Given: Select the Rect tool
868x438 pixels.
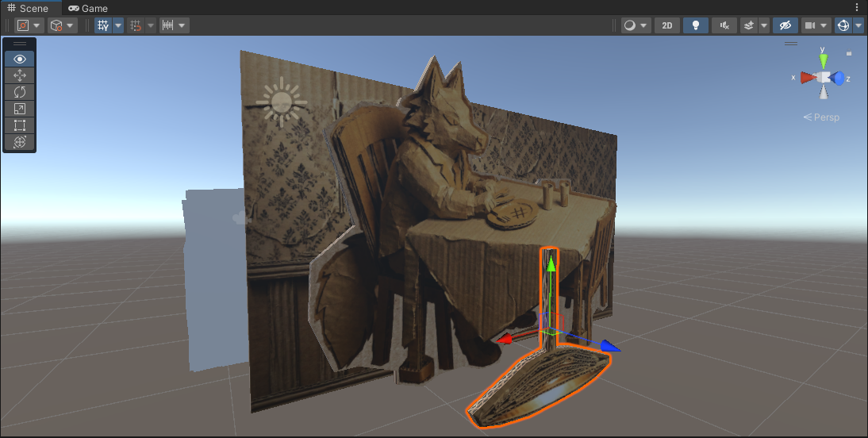Looking at the screenshot, I should tap(20, 125).
